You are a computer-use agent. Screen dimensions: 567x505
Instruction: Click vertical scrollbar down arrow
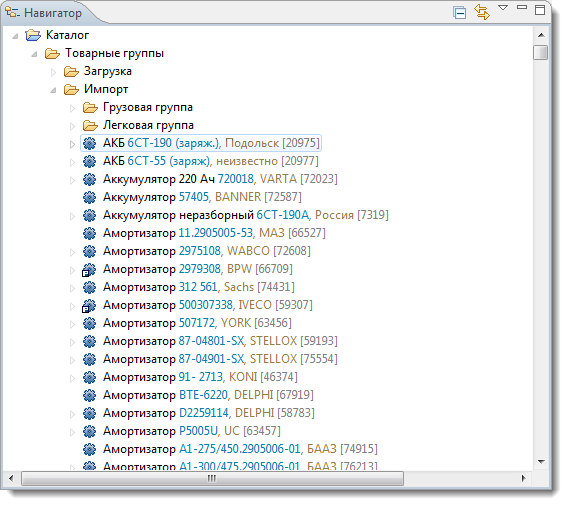point(541,462)
